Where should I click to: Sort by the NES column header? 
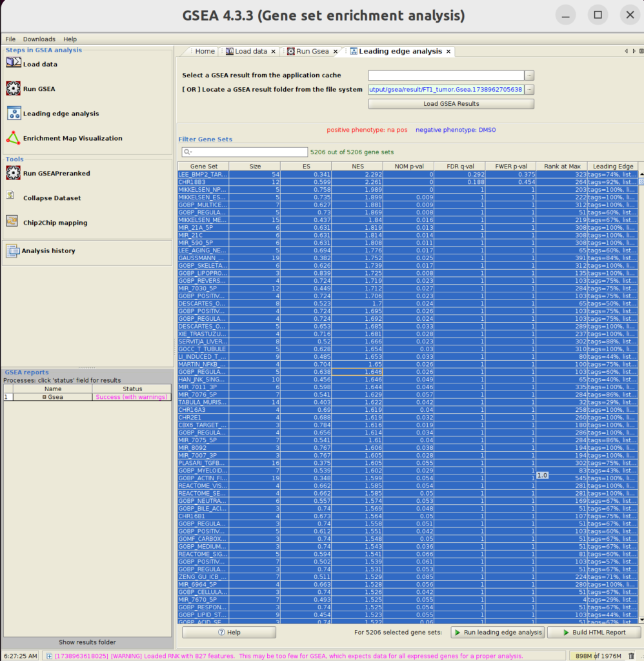point(357,167)
